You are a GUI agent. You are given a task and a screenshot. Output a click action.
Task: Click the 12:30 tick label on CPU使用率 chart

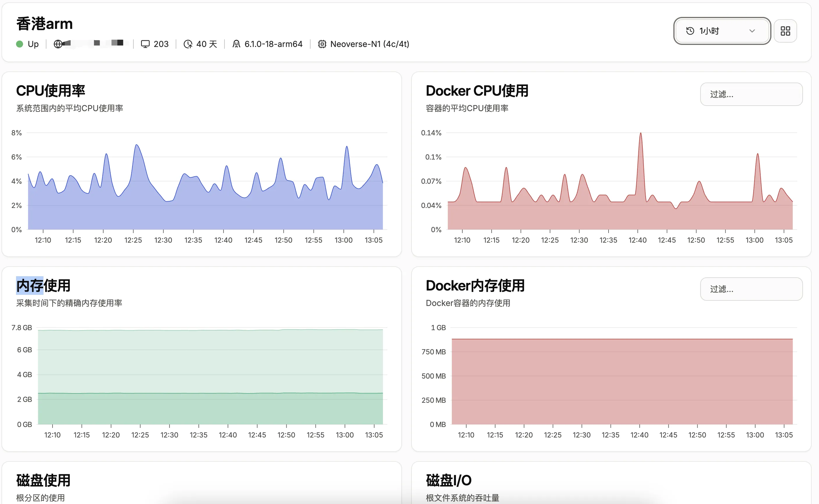(163, 240)
